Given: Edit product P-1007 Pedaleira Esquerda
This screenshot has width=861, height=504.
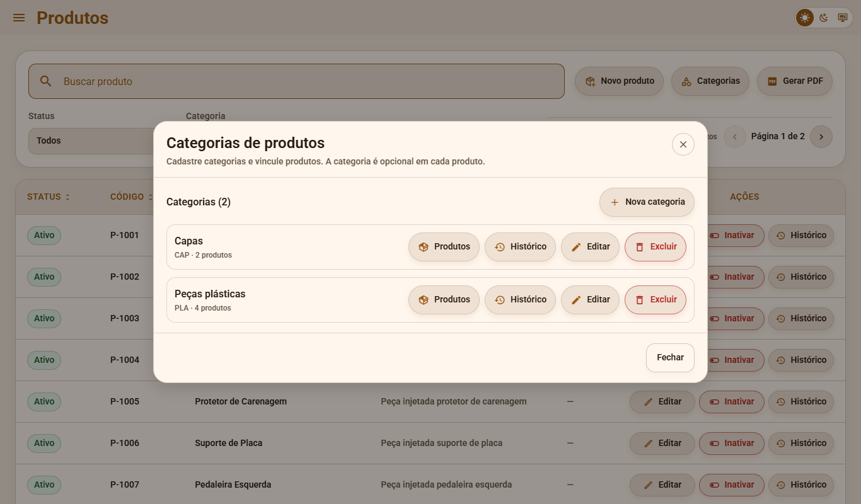Looking at the screenshot, I should (x=662, y=485).
